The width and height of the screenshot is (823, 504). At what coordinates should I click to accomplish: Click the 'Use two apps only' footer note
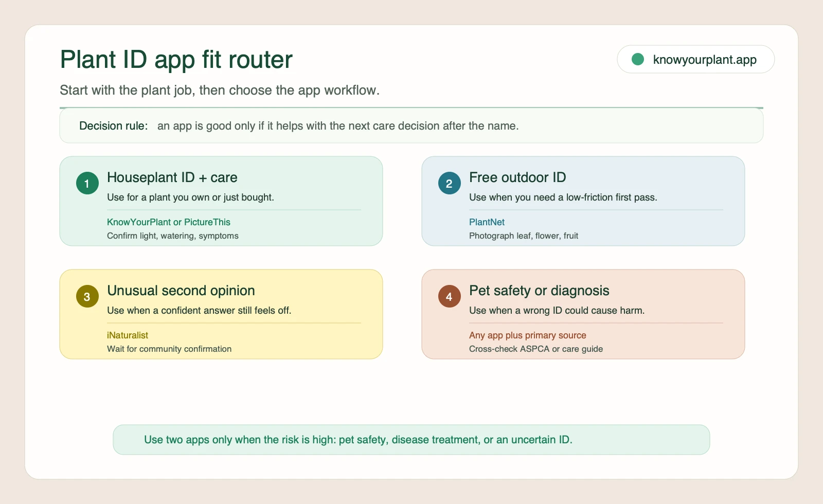(x=358, y=440)
